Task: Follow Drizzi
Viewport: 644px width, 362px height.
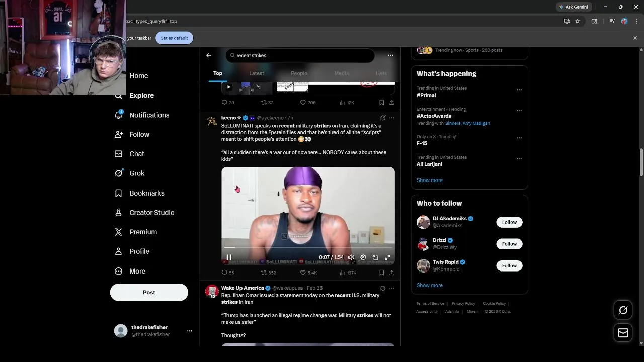Action: (x=509, y=244)
